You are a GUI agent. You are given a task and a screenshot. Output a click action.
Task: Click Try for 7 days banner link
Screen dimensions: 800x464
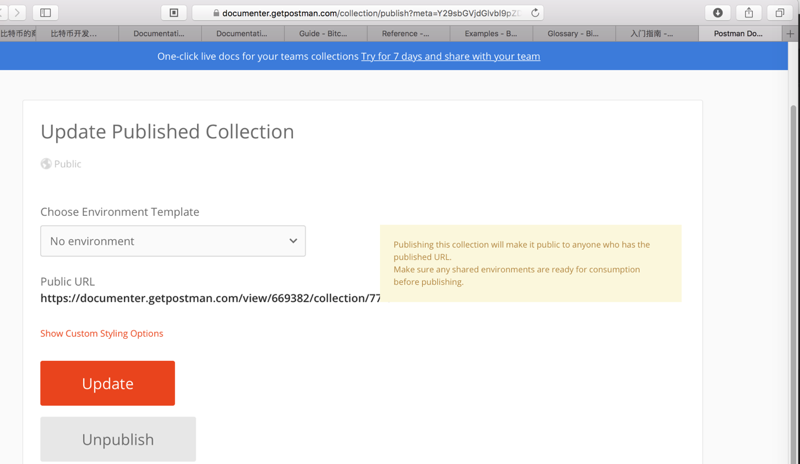pyautogui.click(x=451, y=56)
